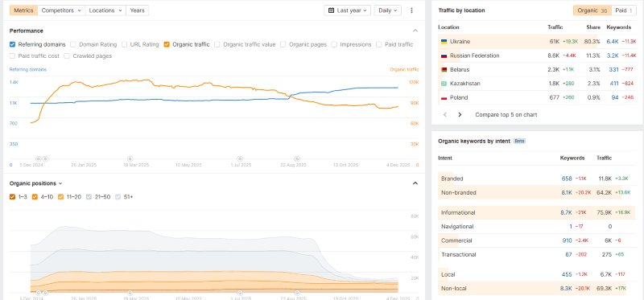Enable Organic traffic value checkbox
The image size is (644, 300).
pos(217,44)
